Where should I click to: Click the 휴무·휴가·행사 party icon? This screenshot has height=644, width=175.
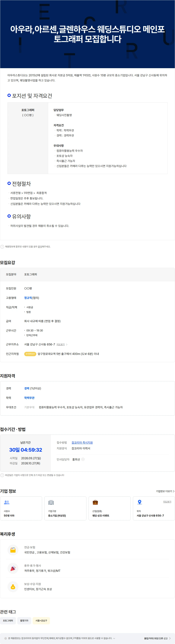(13, 568)
